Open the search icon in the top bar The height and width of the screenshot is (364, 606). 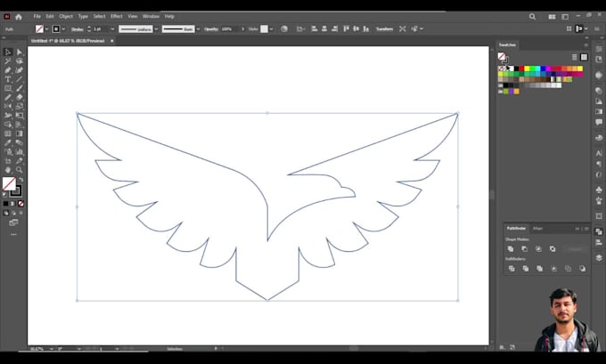click(x=533, y=16)
